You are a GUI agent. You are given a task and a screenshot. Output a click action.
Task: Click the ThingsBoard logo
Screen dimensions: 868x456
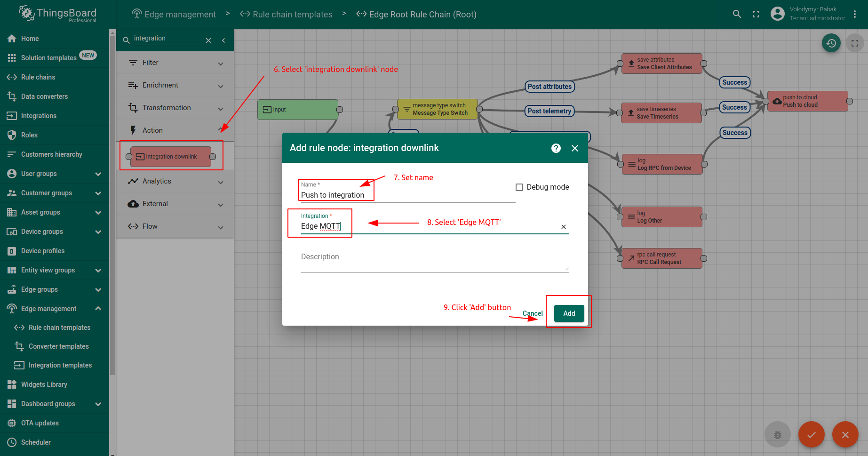(57, 14)
